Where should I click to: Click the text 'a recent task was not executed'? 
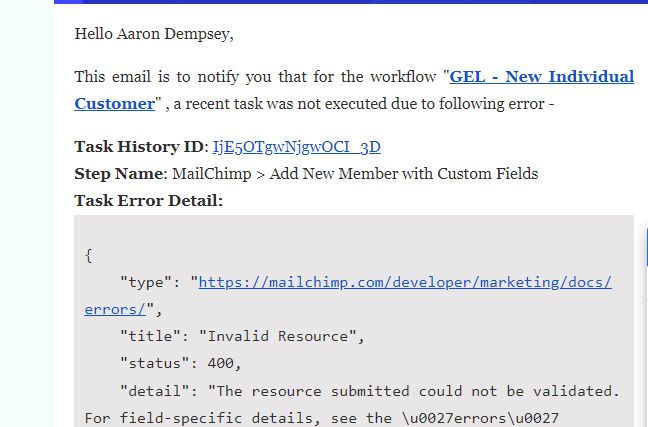(x=281, y=104)
